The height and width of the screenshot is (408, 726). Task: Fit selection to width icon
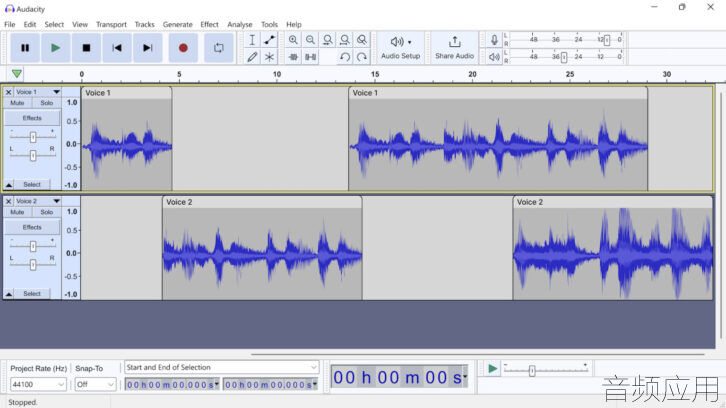[x=327, y=40]
